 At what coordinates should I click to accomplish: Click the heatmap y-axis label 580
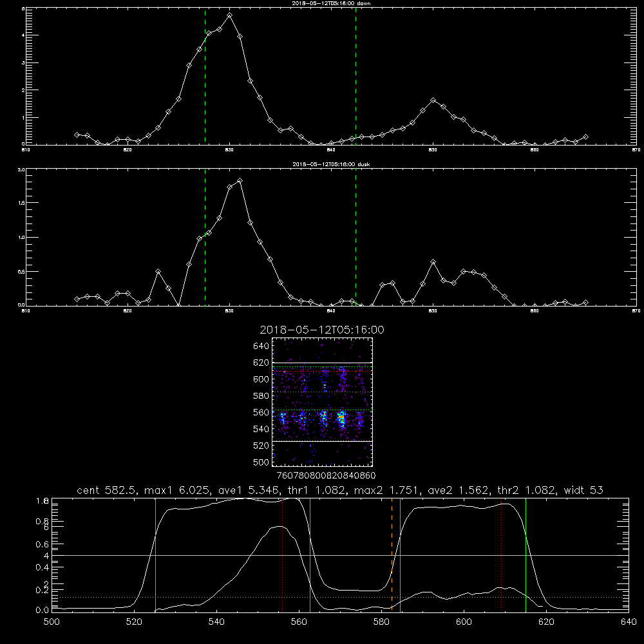(261, 396)
